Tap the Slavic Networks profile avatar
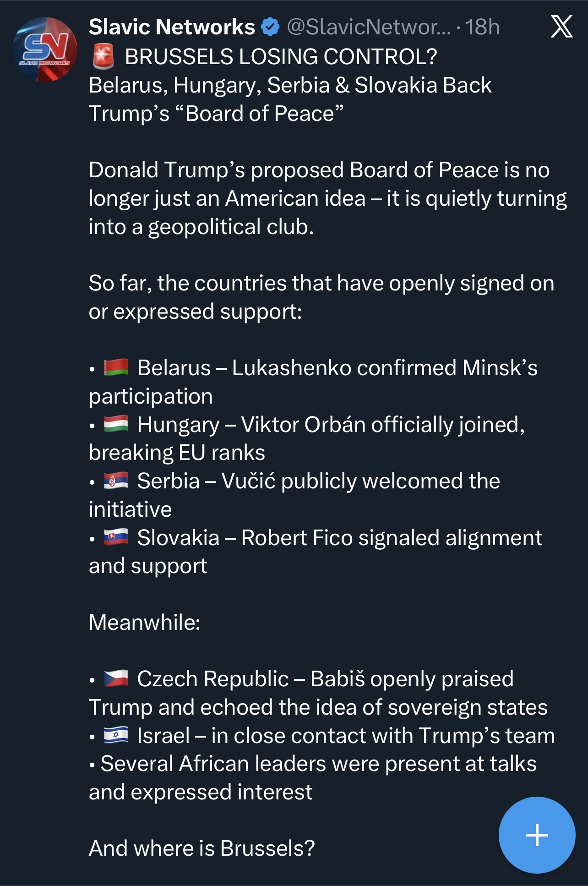This screenshot has height=886, width=588. [44, 49]
